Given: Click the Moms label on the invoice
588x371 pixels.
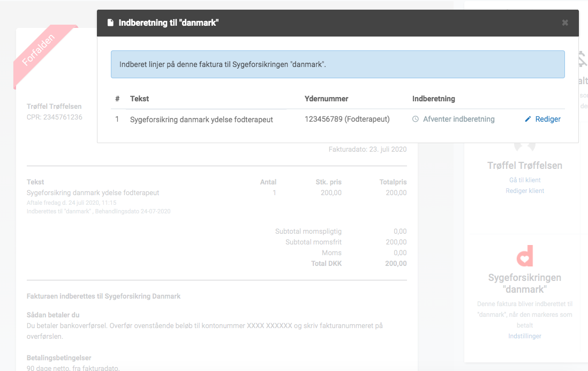Looking at the screenshot, I should (x=331, y=253).
